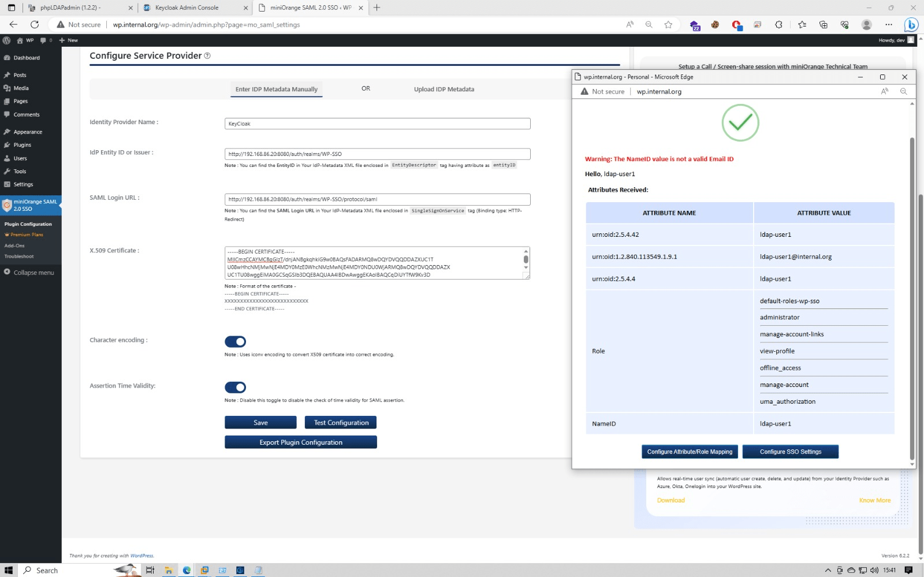Open the Appearance menu in the sidebar
The width and height of the screenshot is (924, 577).
click(x=27, y=132)
